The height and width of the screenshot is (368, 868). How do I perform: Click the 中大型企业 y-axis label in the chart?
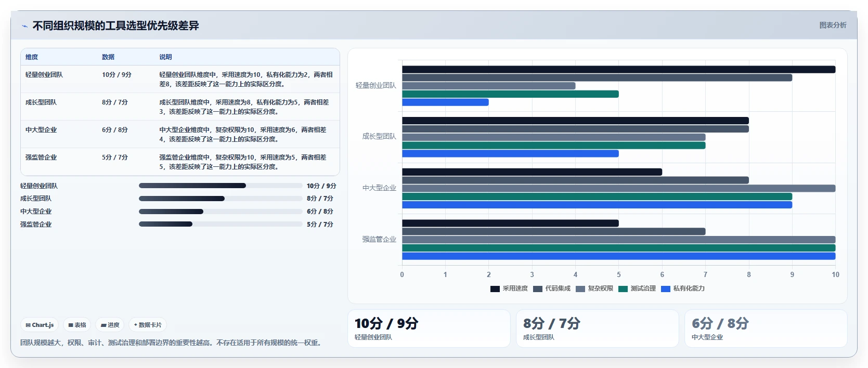coord(380,188)
